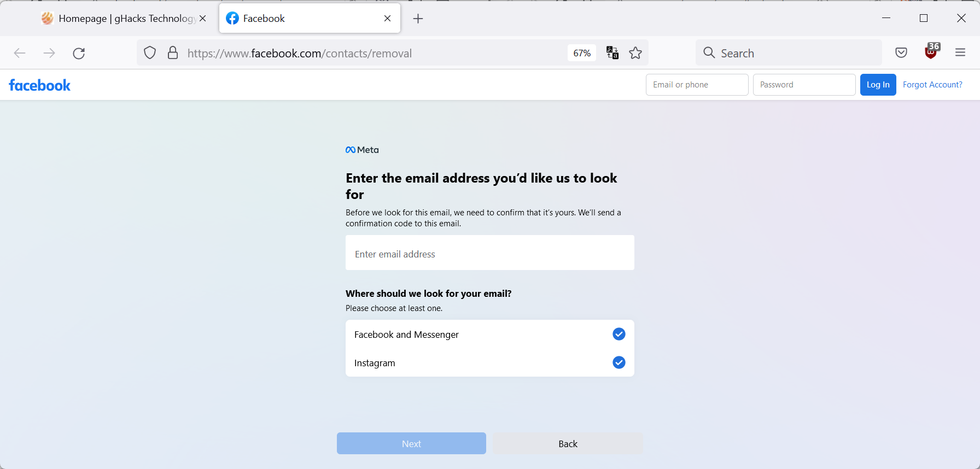980x469 pixels.
Task: Click the facebook logo in header
Action: [x=40, y=85]
